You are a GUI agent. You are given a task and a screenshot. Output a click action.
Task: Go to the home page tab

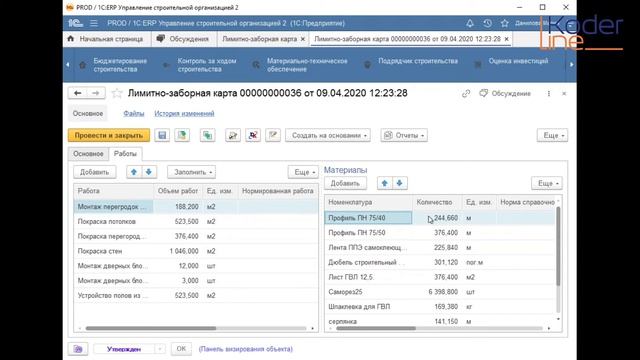[x=105, y=39]
